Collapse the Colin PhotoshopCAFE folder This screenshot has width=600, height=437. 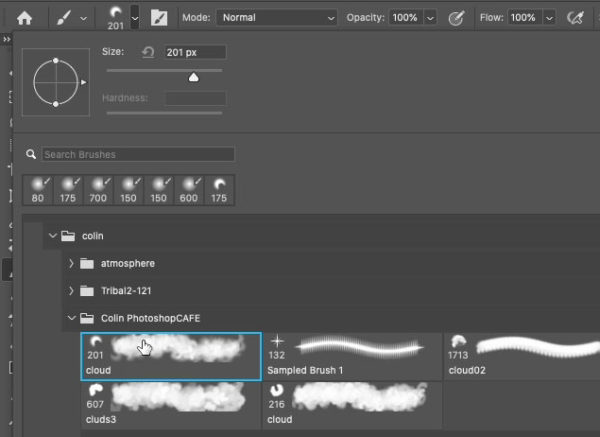point(71,318)
